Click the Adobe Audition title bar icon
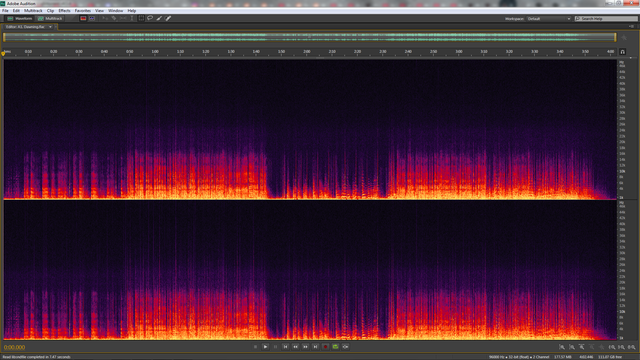640x360 pixels. tap(3, 3)
